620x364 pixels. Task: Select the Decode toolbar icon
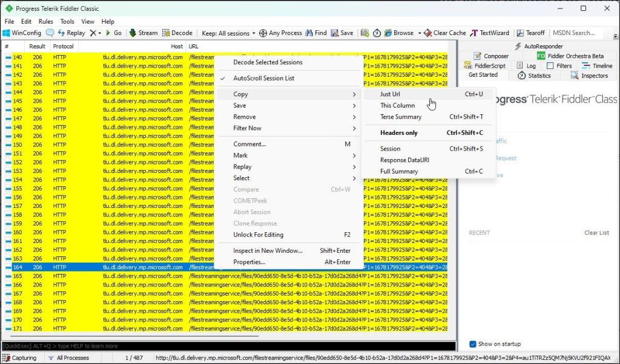tap(177, 33)
